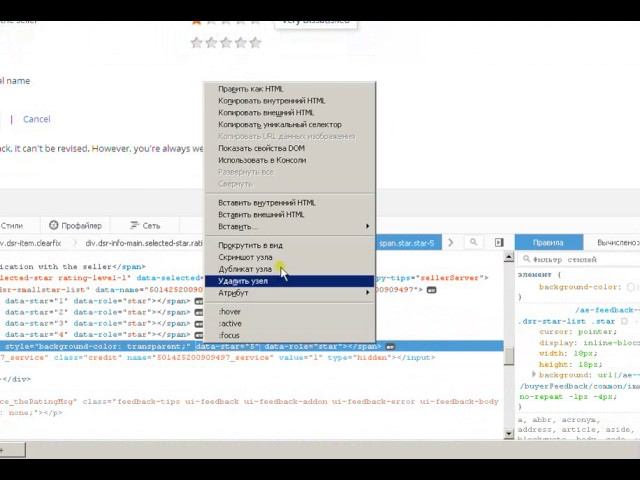The width and height of the screenshot is (640, 480).
Task: Toggle the :focus pseudo-class
Action: point(289,335)
